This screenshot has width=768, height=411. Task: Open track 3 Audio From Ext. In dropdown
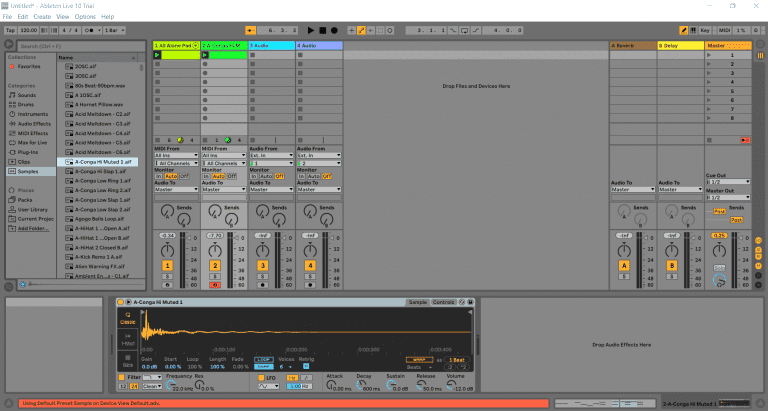coord(271,155)
